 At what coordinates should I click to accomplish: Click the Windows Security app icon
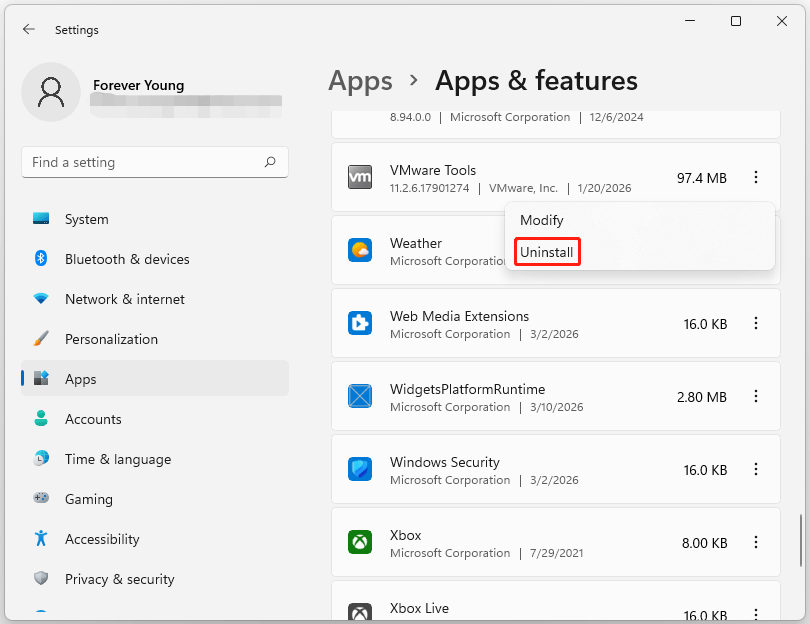[359, 469]
